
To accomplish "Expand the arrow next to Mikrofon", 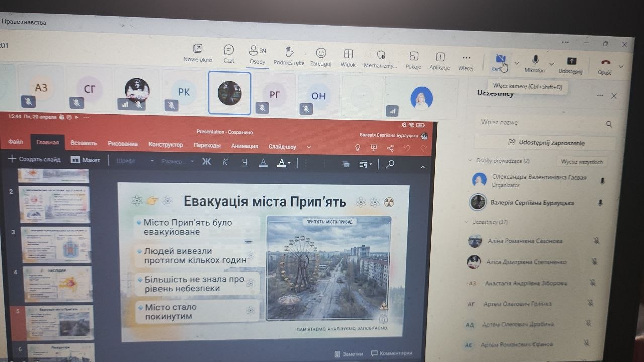I will [x=551, y=64].
